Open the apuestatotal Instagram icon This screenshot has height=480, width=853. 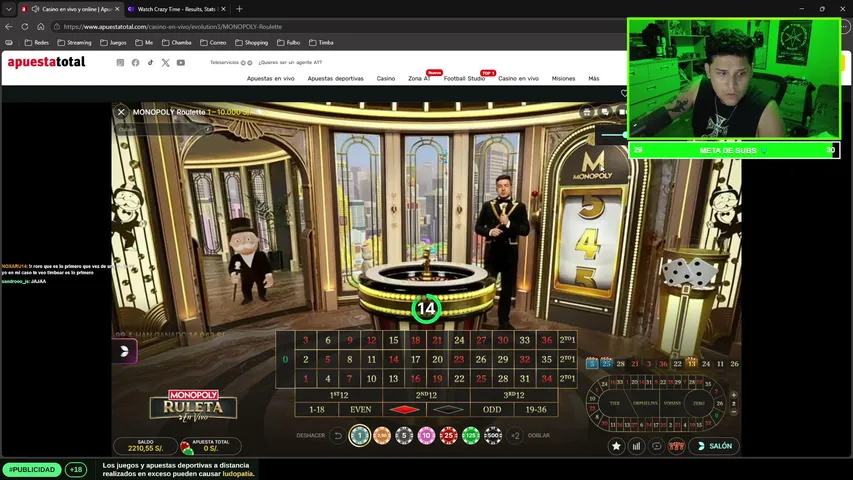click(120, 63)
